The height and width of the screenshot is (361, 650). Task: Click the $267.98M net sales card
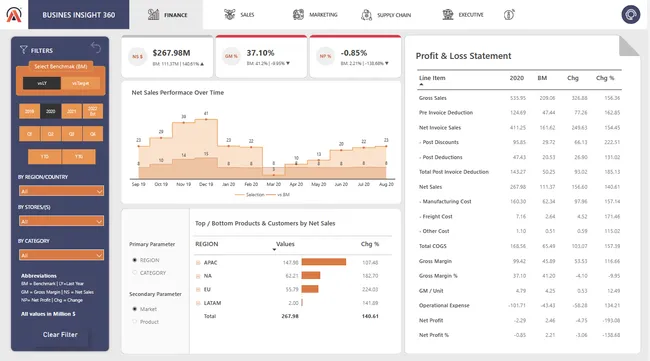167,57
